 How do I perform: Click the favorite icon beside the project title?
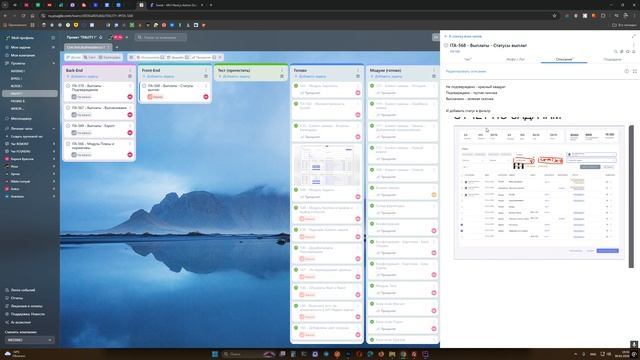click(101, 37)
